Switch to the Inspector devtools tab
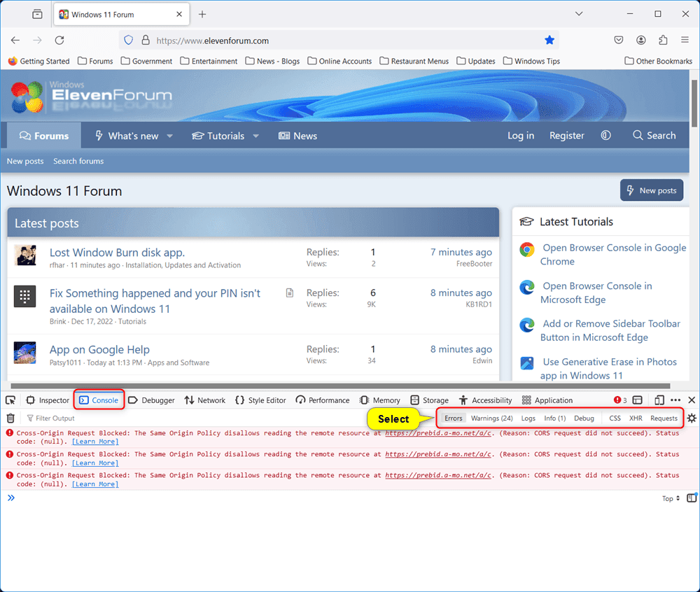 (x=48, y=400)
